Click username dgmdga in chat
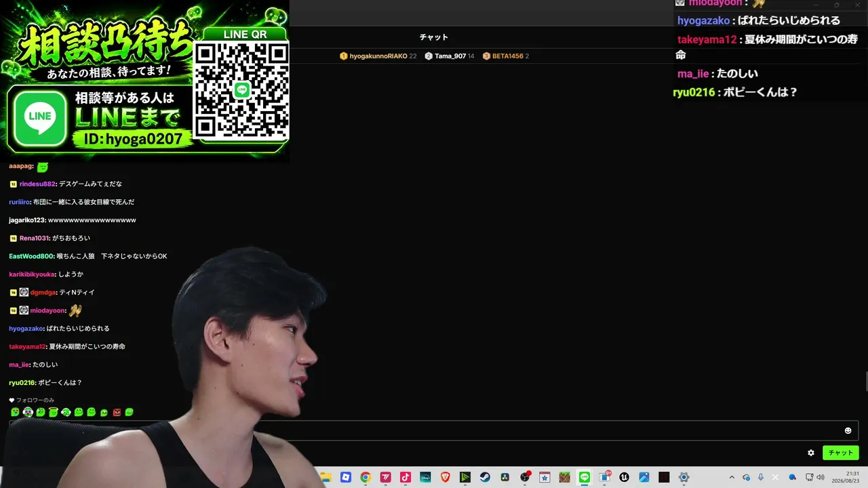The image size is (868, 488). coord(43,293)
